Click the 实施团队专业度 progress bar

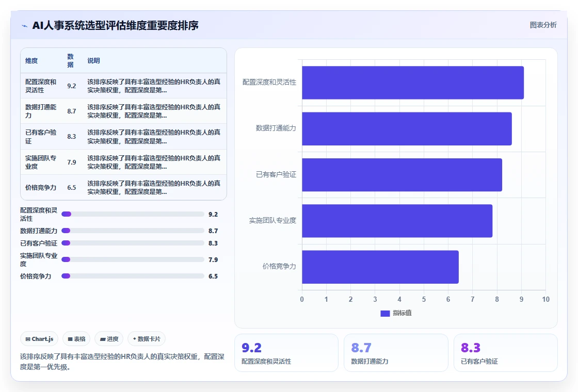133,259
